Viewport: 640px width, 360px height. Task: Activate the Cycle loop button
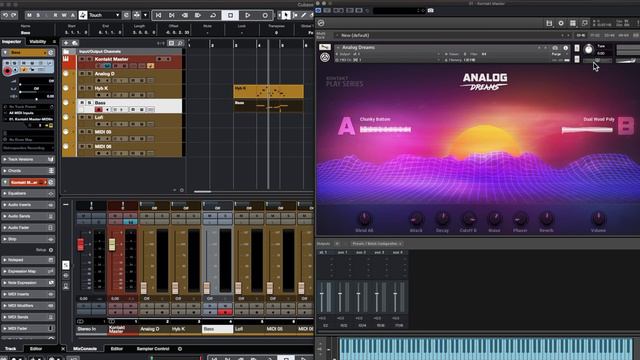pyautogui.click(x=213, y=15)
